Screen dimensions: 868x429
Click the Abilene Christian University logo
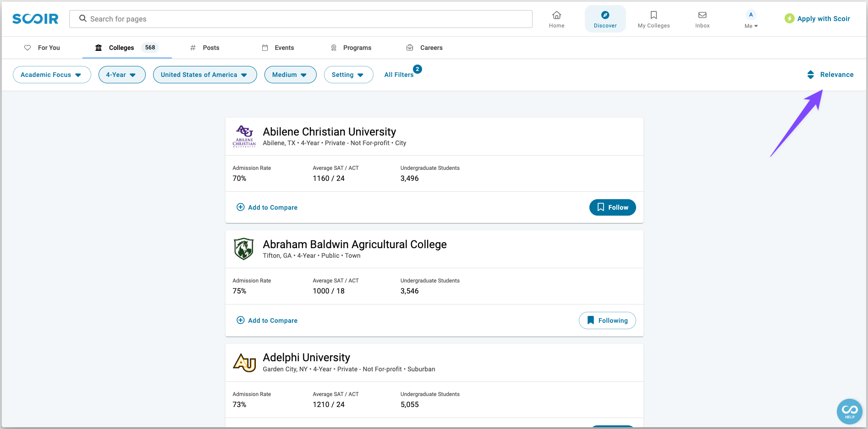[x=244, y=136]
